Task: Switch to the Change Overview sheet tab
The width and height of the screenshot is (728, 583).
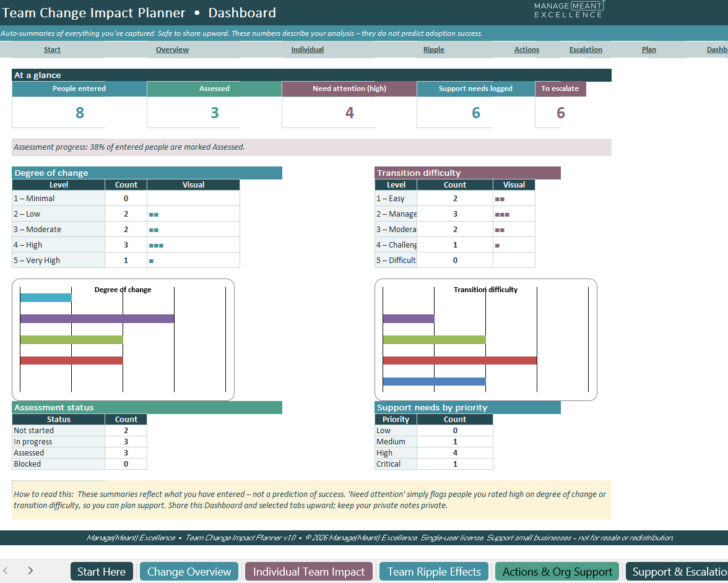Action: (x=189, y=571)
